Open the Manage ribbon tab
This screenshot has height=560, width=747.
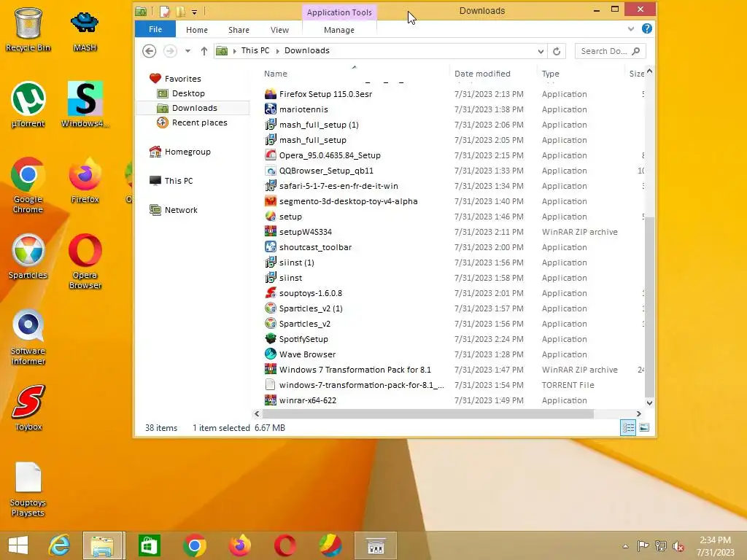click(x=339, y=29)
